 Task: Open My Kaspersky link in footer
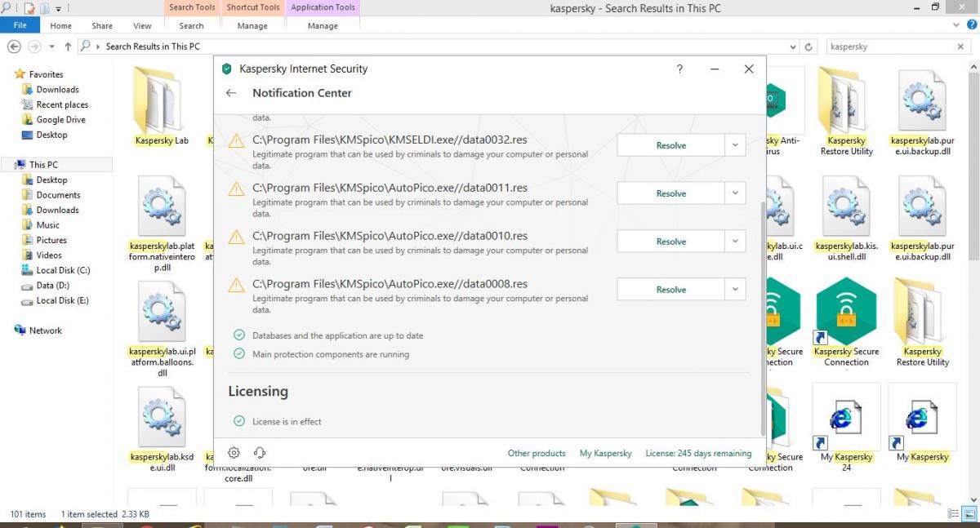point(605,454)
